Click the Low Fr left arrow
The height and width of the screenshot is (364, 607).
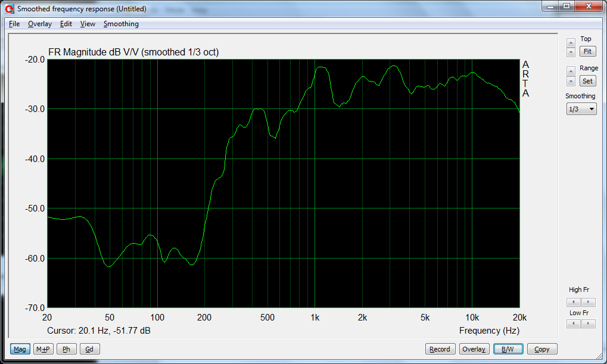tap(573, 323)
